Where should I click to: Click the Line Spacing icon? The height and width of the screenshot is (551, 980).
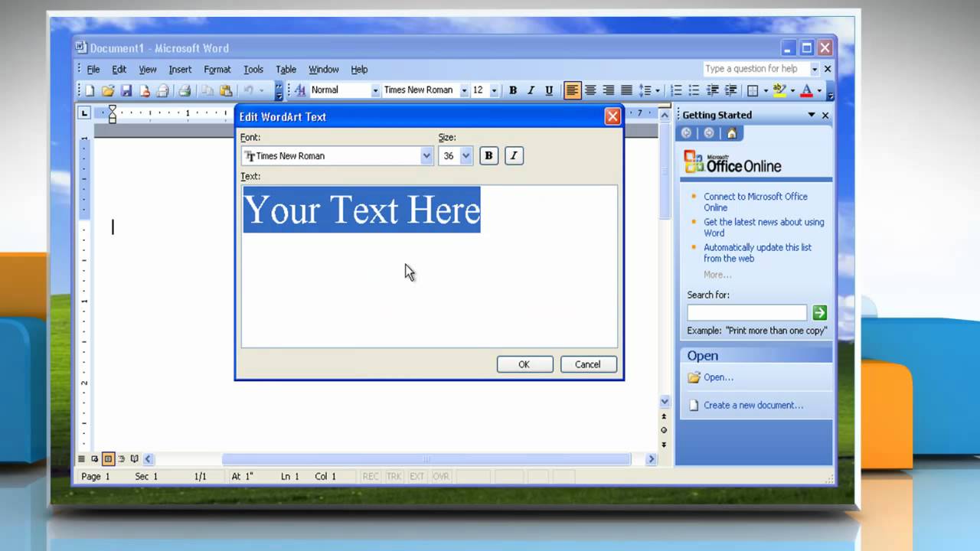645,90
